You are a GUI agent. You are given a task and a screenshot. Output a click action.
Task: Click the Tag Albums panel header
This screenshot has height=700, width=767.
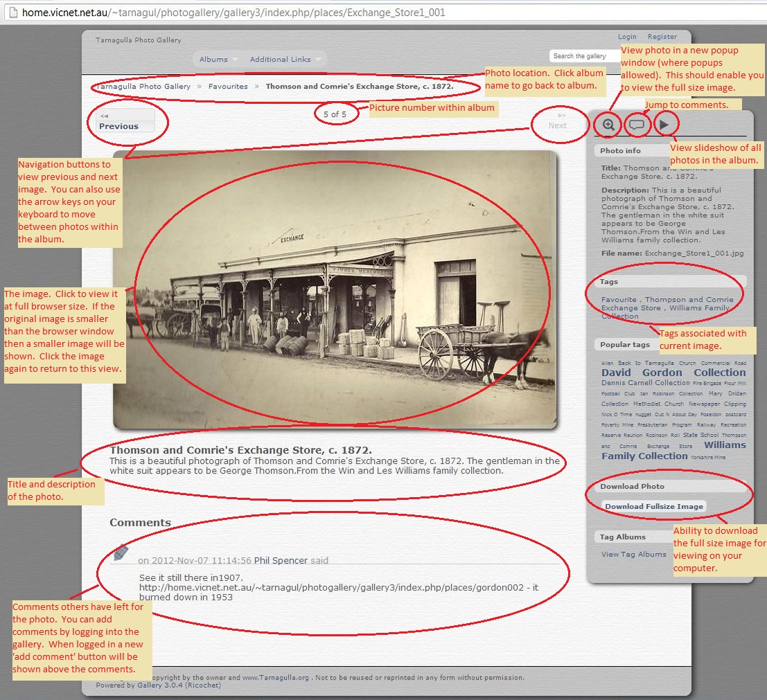(623, 537)
